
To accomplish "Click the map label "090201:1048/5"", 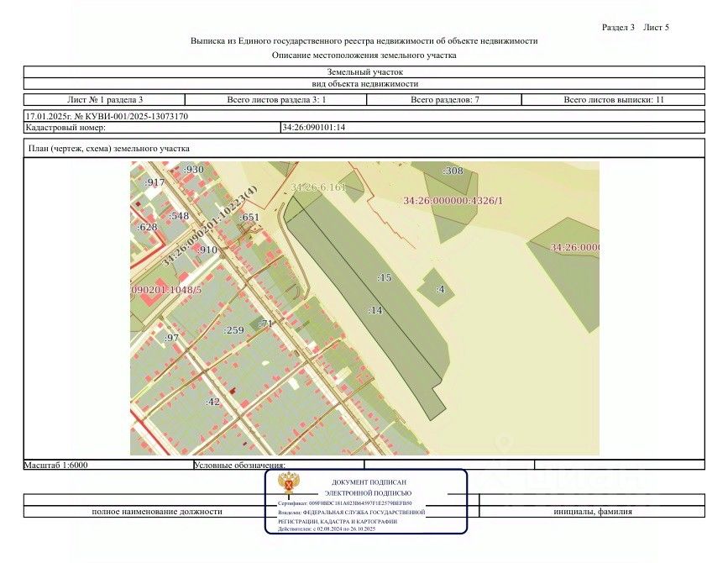I will [167, 290].
